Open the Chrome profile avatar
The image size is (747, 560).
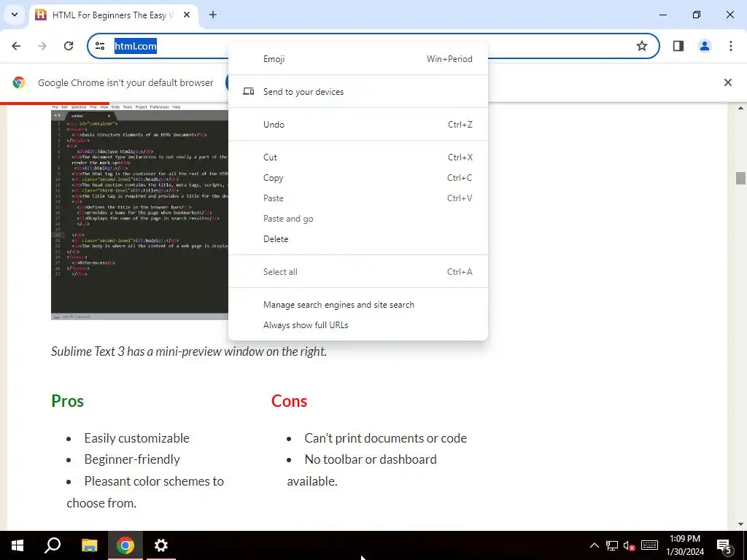(x=705, y=46)
